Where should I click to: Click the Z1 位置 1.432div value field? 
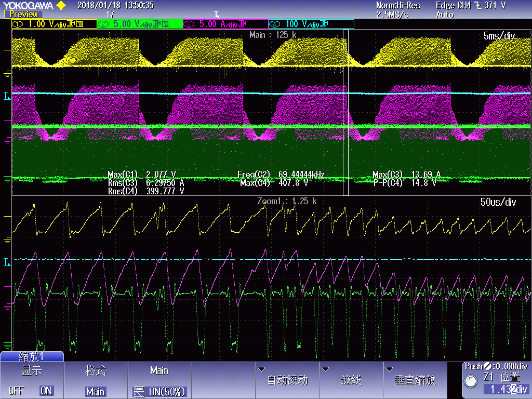(x=506, y=389)
